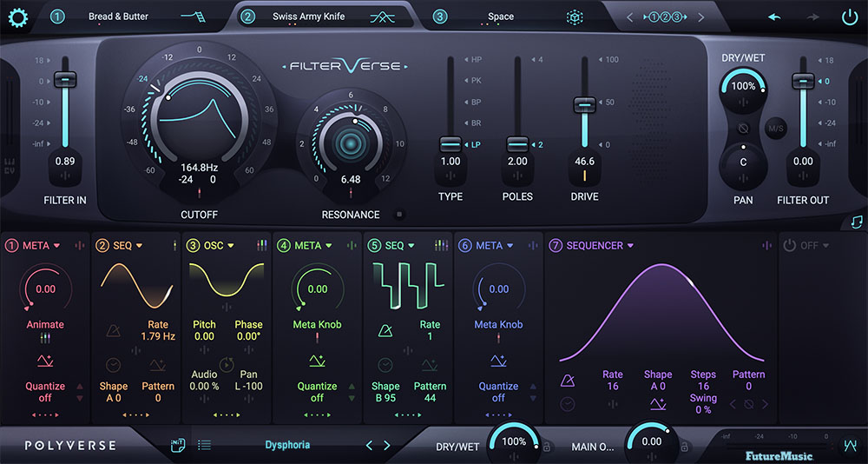Viewport: 868px width, 464px height.
Task: Click the pink randomize icon under Animate
Action: point(45,361)
